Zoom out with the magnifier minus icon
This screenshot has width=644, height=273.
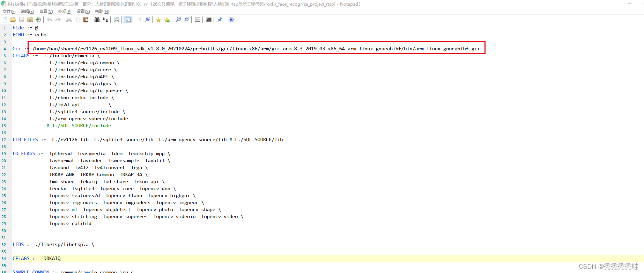click(x=186, y=20)
